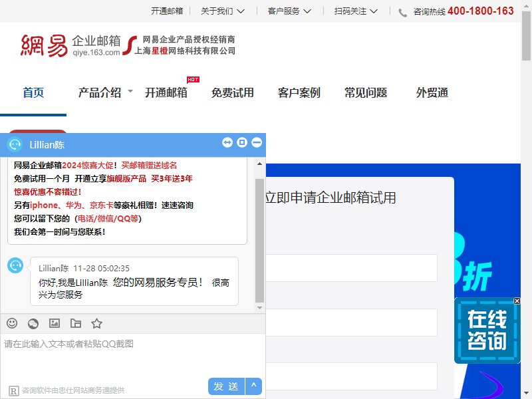Click 开通邮箱 link in top bar
Image resolution: width=532 pixels, height=399 pixels.
click(167, 11)
